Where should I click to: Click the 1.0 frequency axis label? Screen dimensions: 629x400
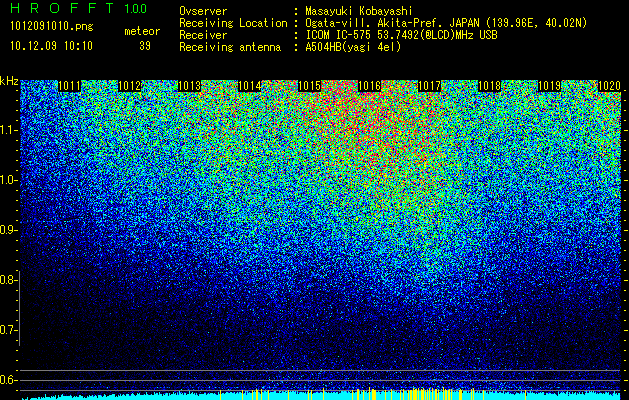pos(9,181)
